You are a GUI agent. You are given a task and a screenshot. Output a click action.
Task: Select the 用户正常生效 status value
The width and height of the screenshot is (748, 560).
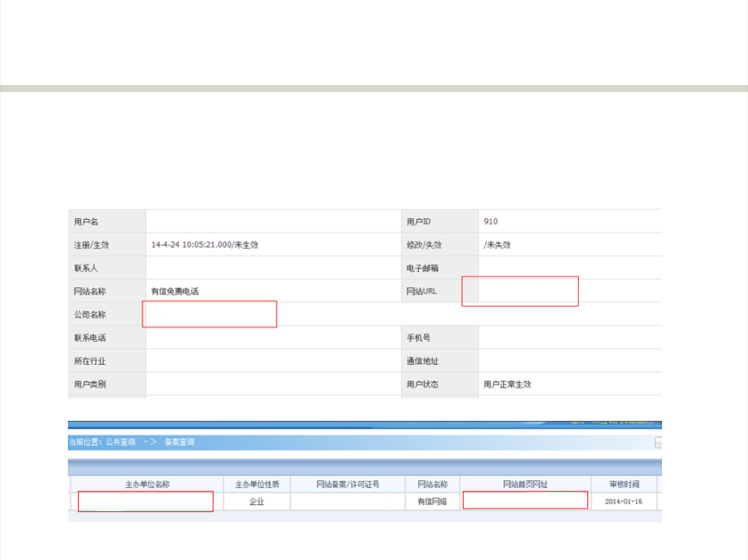tap(507, 385)
